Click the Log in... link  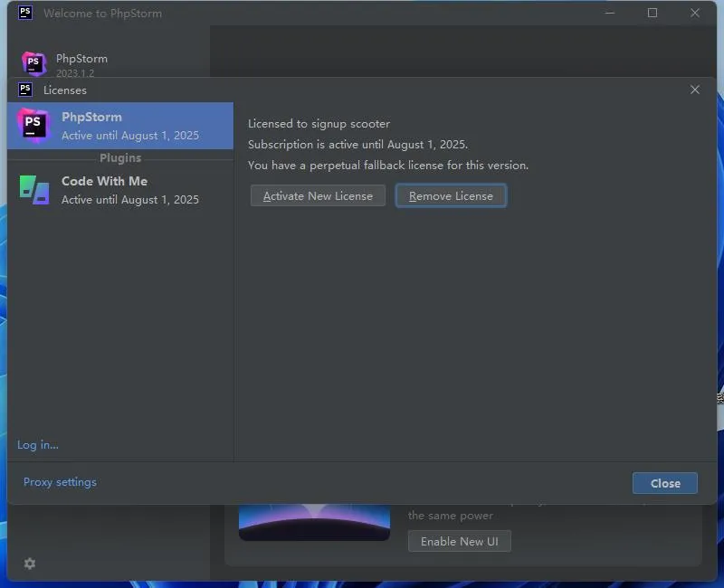[x=38, y=445]
